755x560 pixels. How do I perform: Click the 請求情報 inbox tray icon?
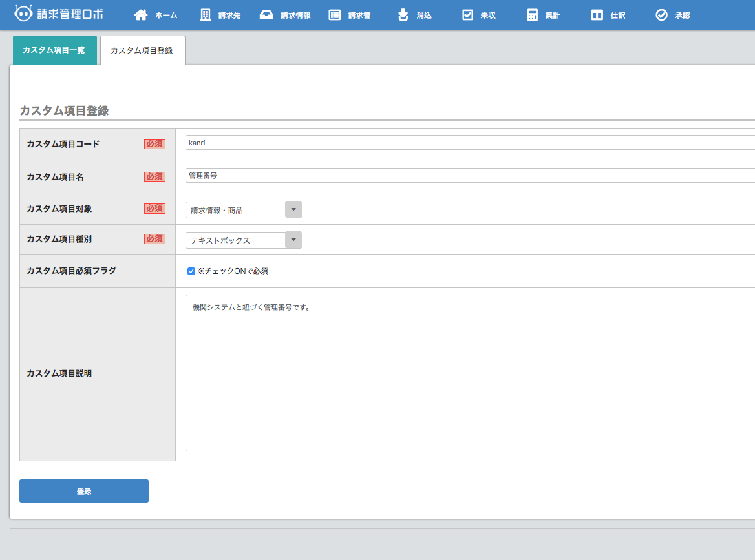pos(266,15)
